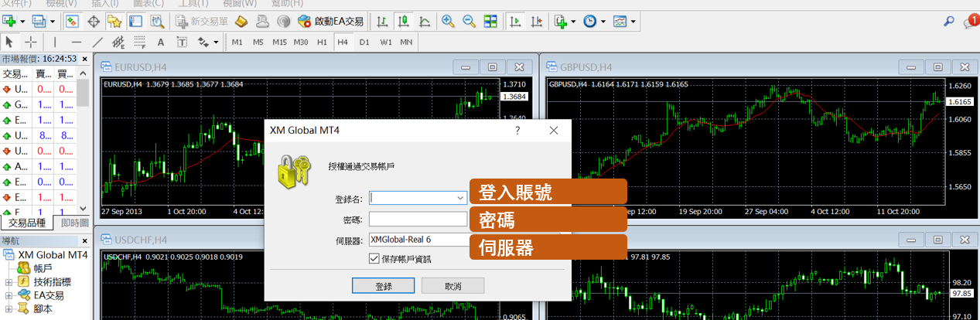Image resolution: width=980 pixels, height=320 pixels.
Task: Open a new chart with the plus icon
Action: click(x=10, y=22)
